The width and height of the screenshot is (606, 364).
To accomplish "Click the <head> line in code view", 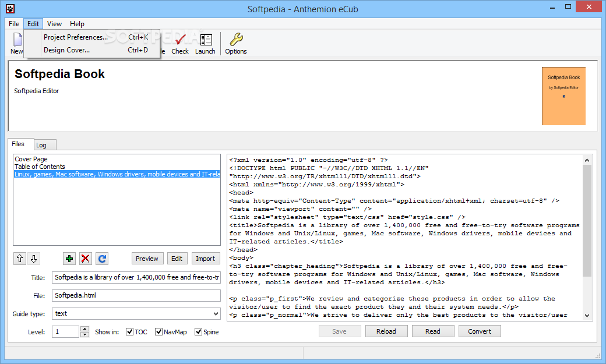I will pos(241,192).
